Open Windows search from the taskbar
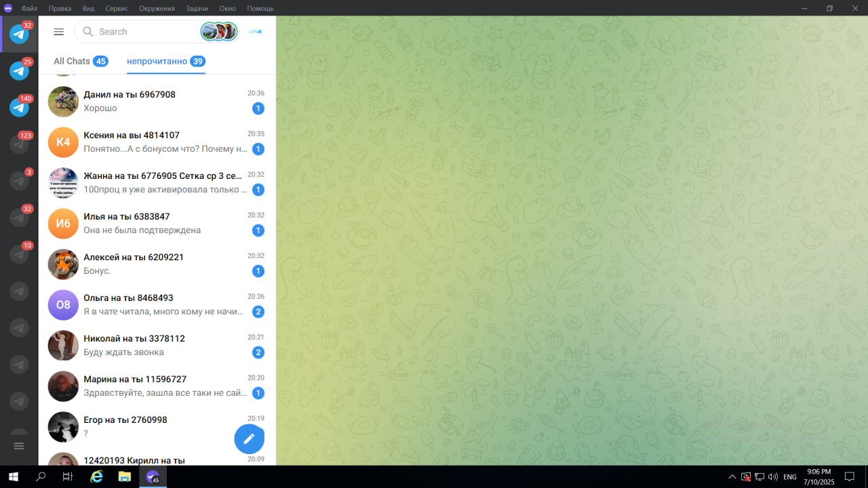Viewport: 868px width, 488px height. tap(41, 476)
